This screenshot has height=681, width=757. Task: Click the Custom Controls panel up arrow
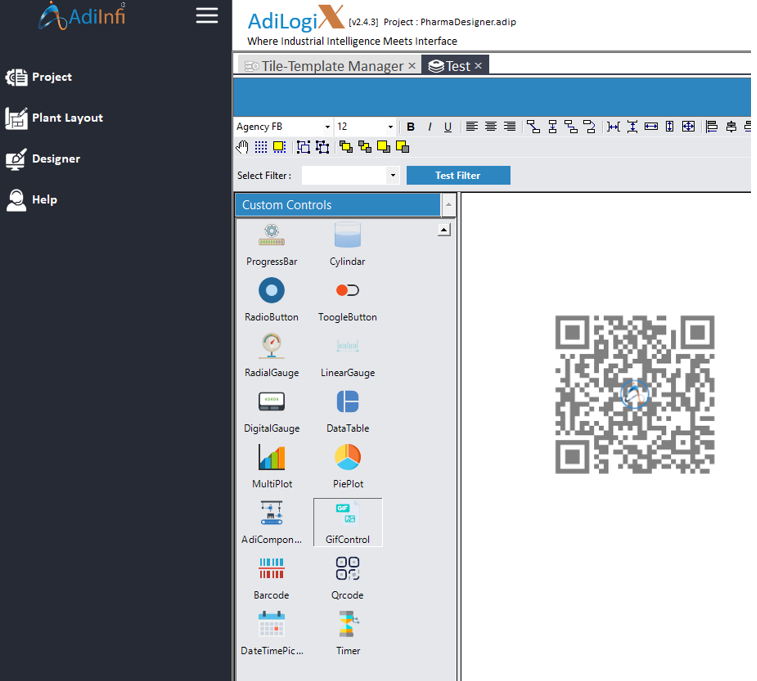click(x=449, y=205)
